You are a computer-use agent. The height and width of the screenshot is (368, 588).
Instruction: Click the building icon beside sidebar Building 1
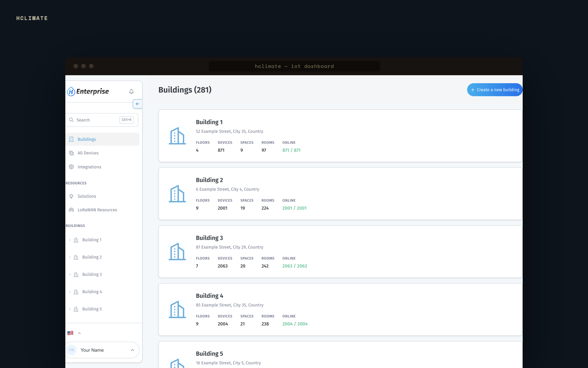point(76,240)
